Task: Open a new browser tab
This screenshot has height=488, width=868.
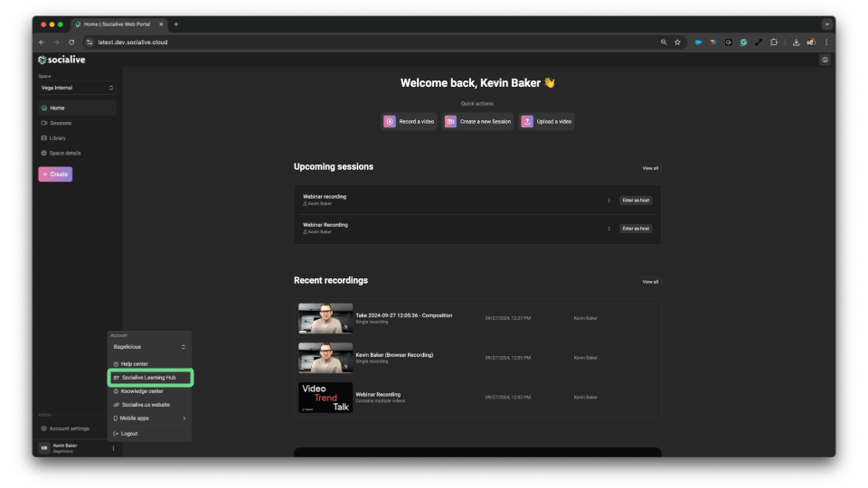Action: coord(176,24)
